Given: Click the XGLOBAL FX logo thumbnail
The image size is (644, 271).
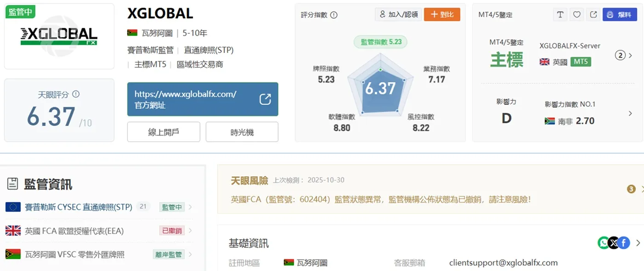Looking at the screenshot, I should (59, 36).
